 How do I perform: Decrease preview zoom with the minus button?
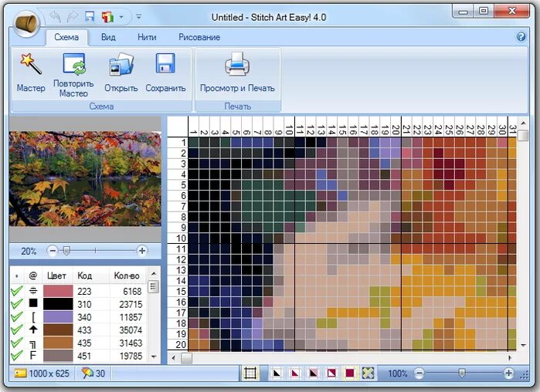point(53,251)
